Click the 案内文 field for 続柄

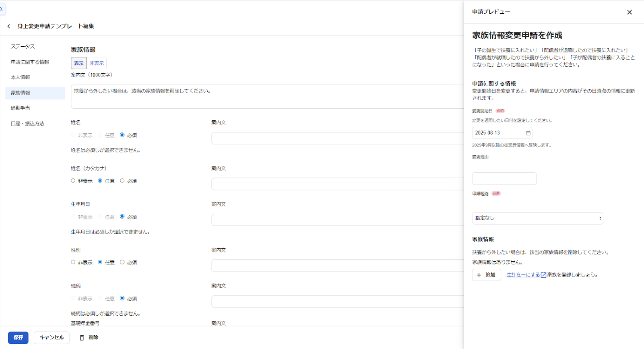click(338, 302)
